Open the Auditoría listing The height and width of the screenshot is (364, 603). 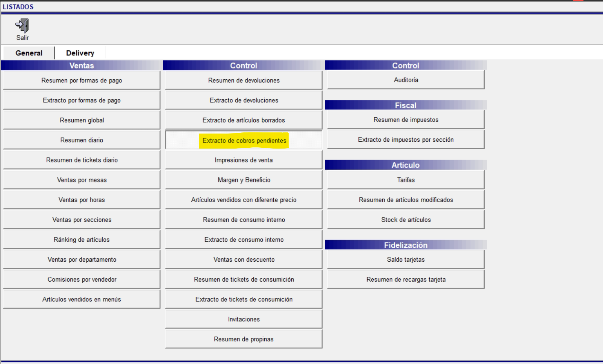[406, 80]
